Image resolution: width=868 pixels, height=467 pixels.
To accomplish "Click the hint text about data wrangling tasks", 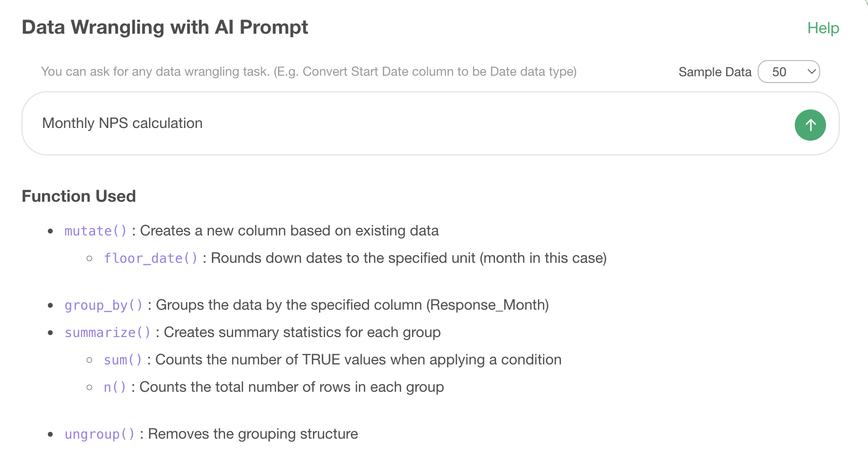I will coord(309,72).
